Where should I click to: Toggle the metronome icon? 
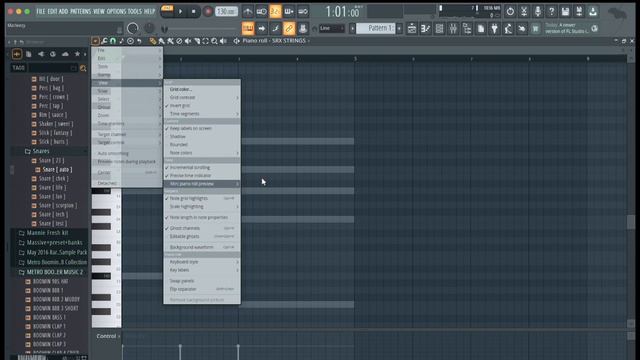[x=248, y=12]
